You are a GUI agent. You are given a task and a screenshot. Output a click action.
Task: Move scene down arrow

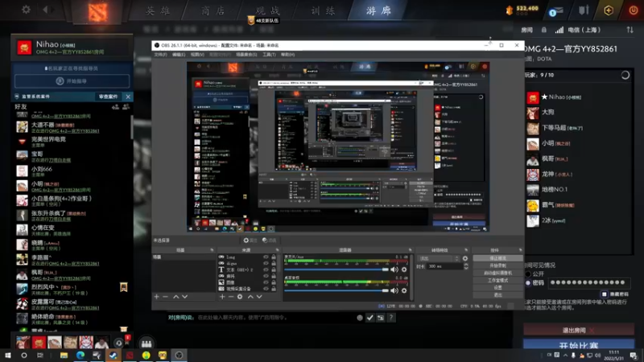click(x=185, y=297)
